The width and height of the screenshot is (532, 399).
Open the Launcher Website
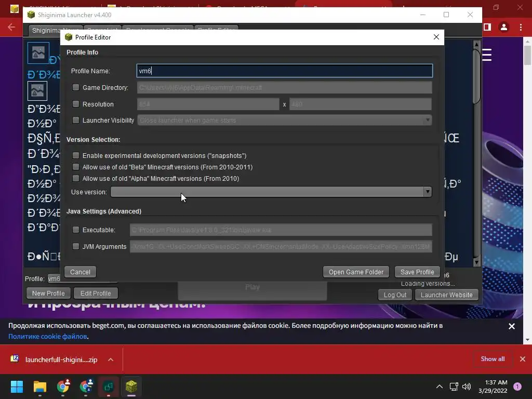(446, 295)
